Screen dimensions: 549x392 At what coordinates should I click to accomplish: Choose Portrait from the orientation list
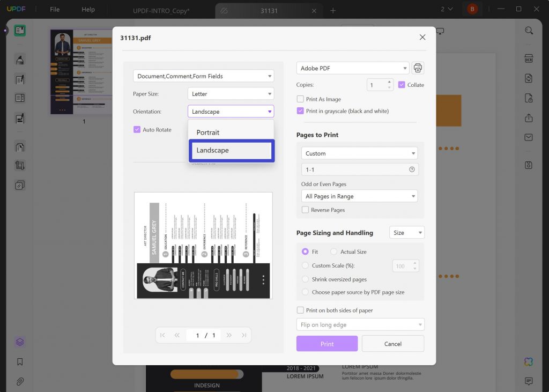click(x=208, y=132)
